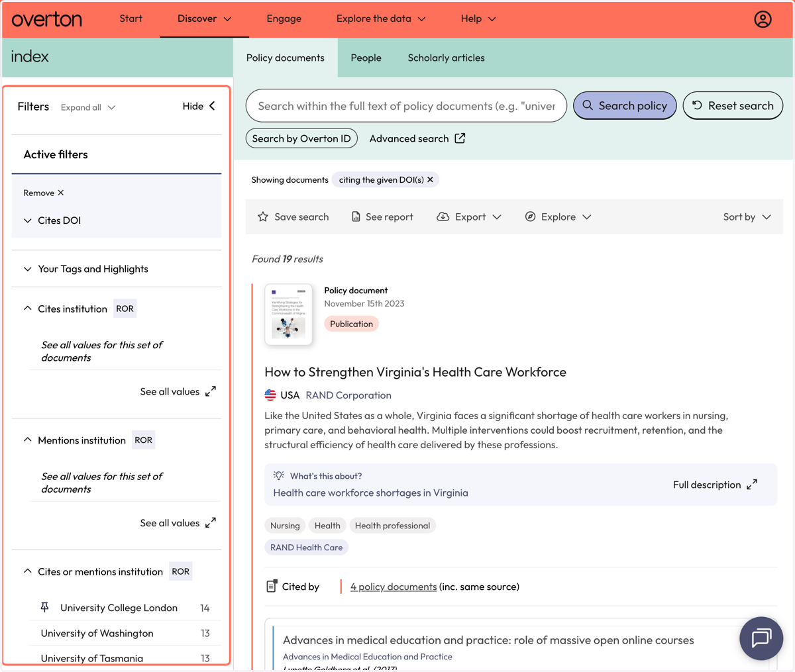
Task: Click the document icon in See report
Action: click(356, 216)
